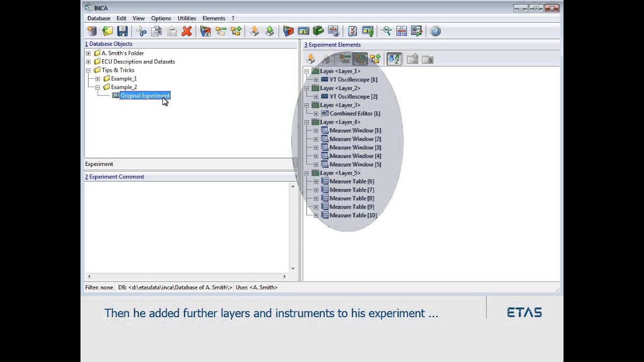Open the Elements menu
644x362 pixels.
(214, 19)
